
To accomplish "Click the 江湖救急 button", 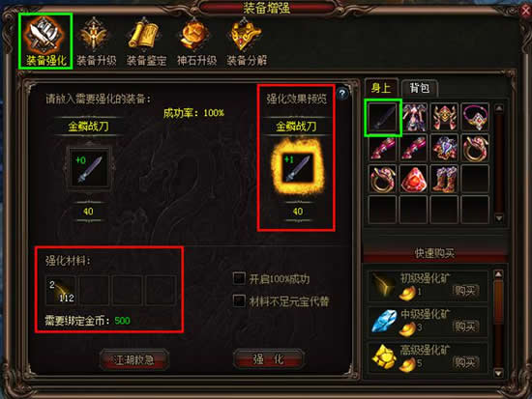I will [x=134, y=359].
